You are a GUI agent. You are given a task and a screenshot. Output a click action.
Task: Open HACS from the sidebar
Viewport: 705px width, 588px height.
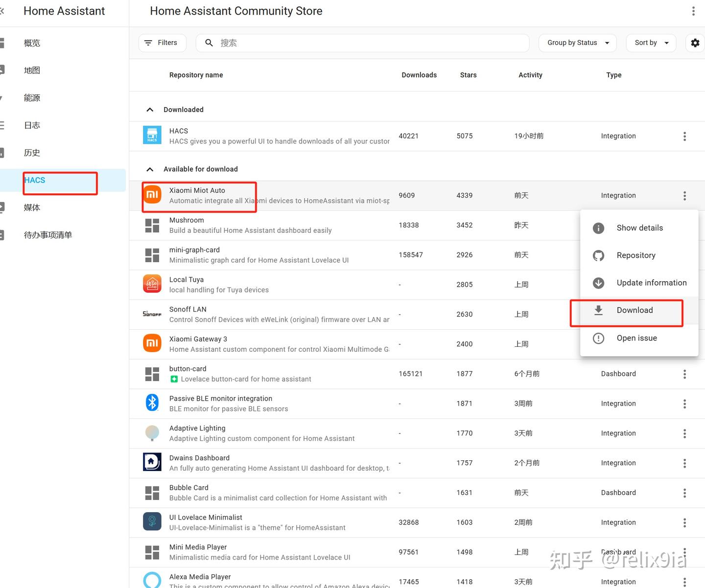click(34, 180)
